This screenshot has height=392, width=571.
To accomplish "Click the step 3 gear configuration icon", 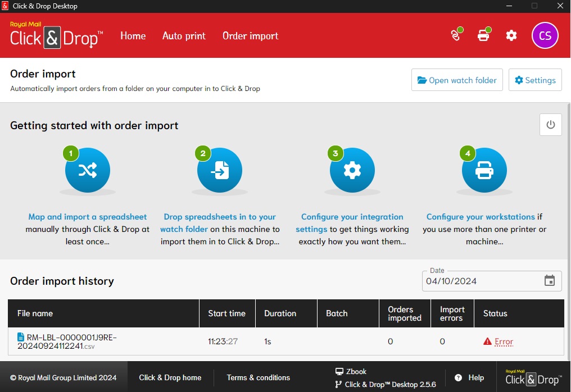I will (352, 170).
